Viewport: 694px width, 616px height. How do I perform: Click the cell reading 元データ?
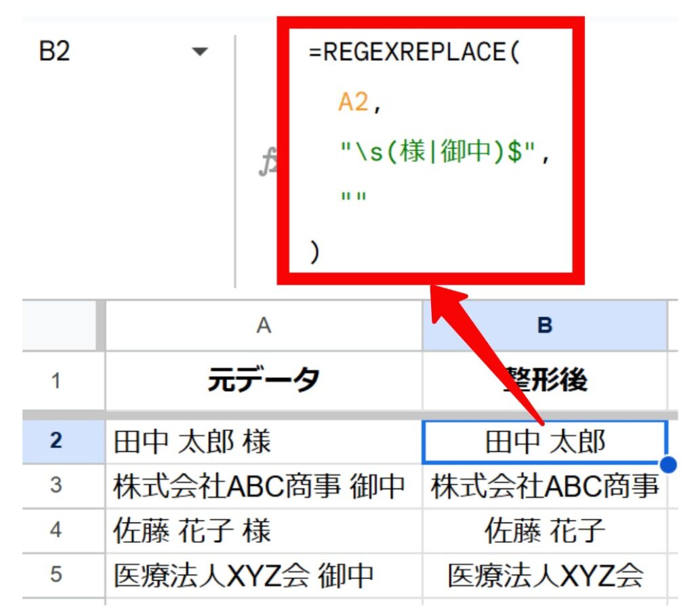pyautogui.click(x=264, y=381)
